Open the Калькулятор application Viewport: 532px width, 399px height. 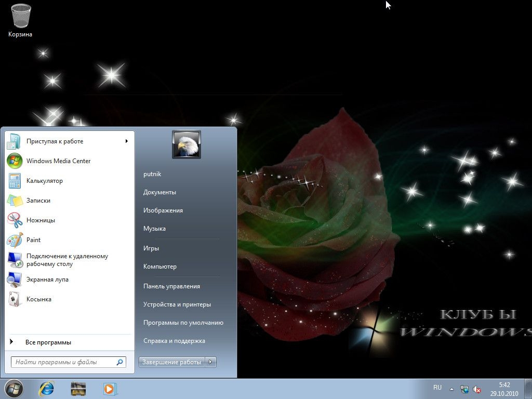[x=44, y=181]
